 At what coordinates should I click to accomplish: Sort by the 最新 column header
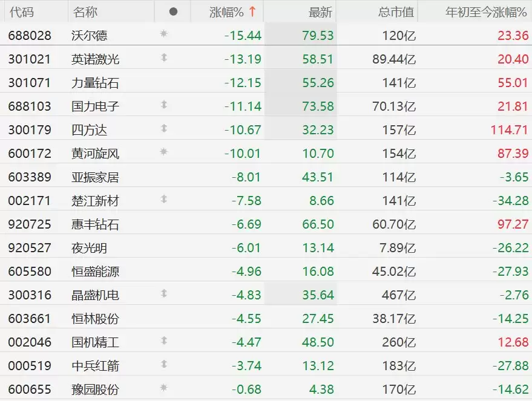(x=320, y=12)
